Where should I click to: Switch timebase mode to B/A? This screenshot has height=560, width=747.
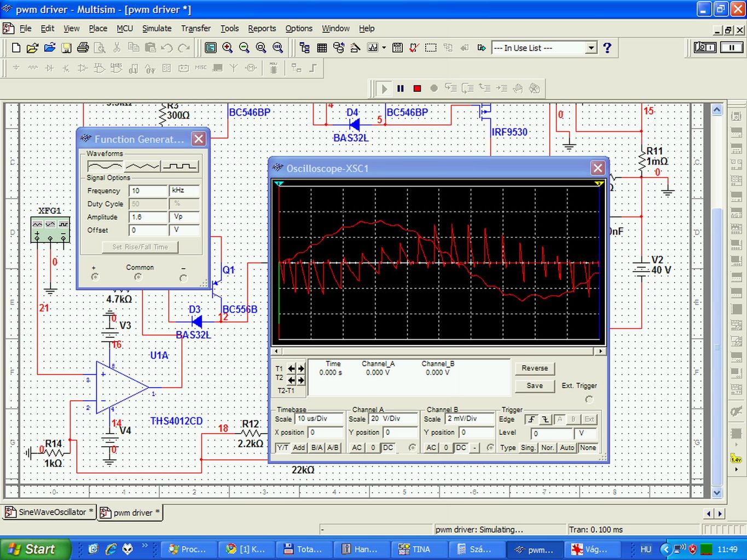pyautogui.click(x=317, y=447)
